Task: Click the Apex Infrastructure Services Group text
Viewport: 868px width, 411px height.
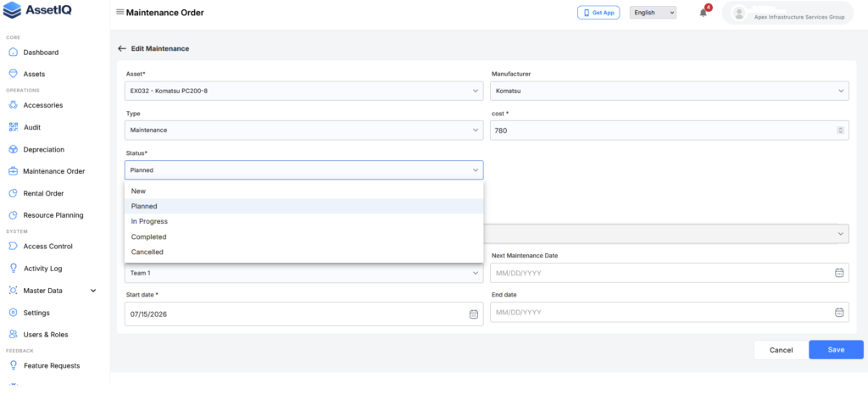Action: [x=799, y=17]
